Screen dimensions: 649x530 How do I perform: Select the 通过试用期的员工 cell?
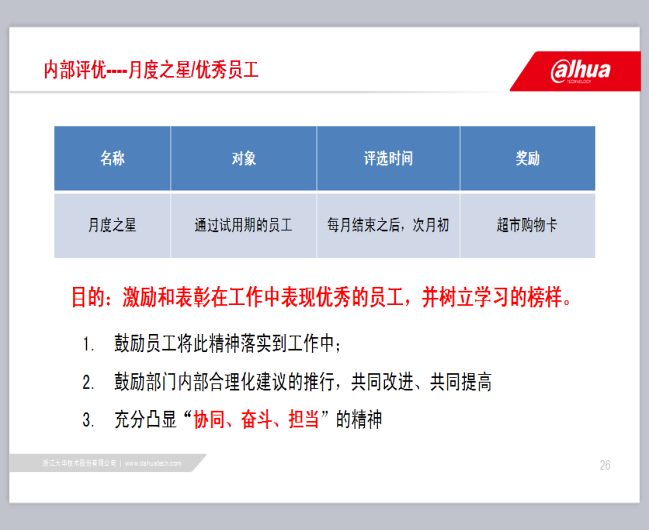243,225
